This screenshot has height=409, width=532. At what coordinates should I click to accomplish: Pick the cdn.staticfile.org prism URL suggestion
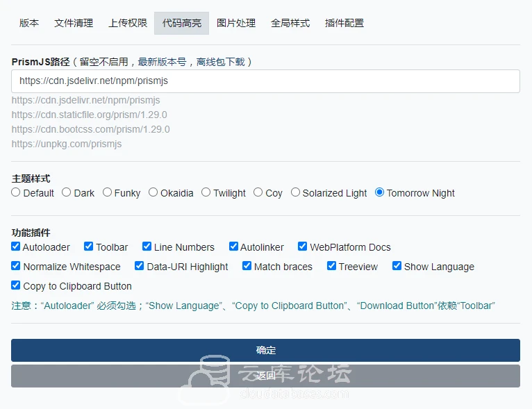(89, 115)
